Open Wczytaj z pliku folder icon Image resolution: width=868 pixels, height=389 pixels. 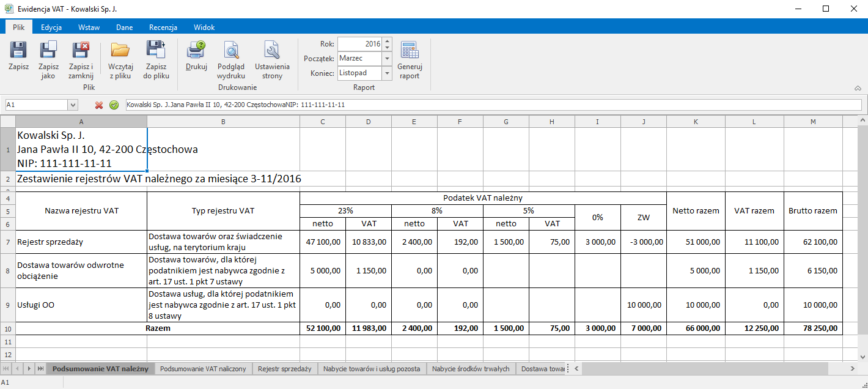(120, 51)
